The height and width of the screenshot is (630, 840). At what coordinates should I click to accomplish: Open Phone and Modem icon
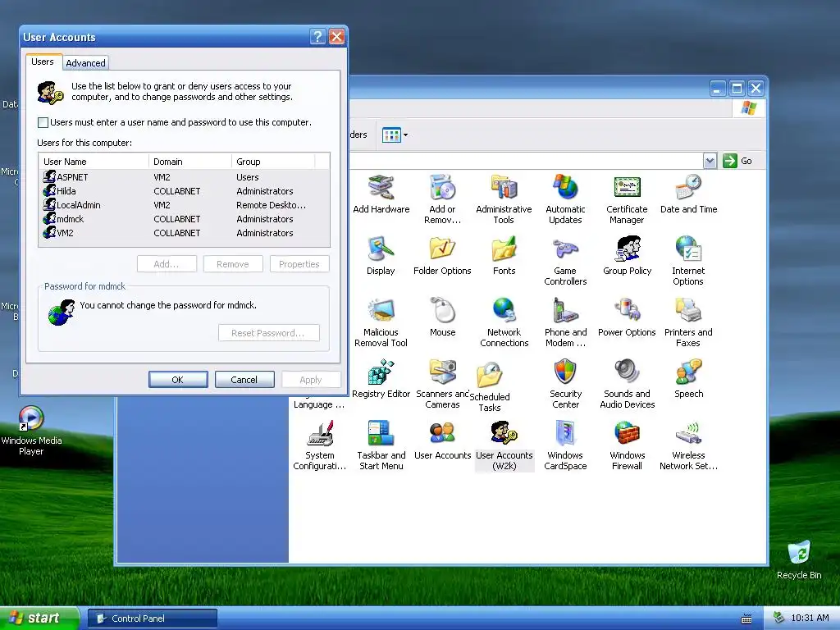(x=565, y=322)
